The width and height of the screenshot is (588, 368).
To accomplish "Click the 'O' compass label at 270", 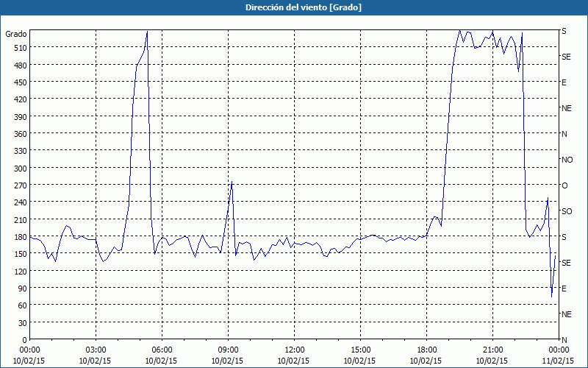I will point(564,185).
